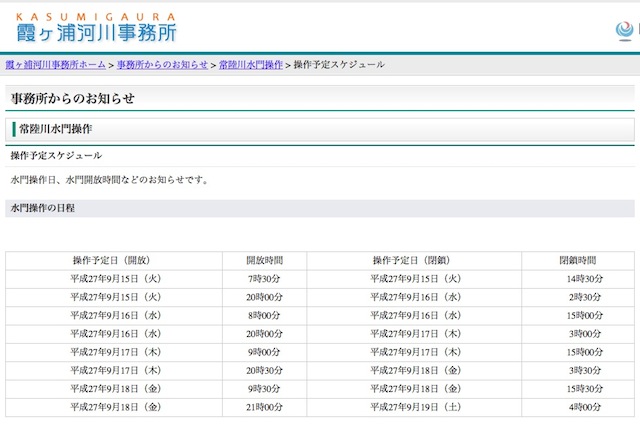Screen dimensions: 640x438
Task: Click closing time 14時30分
Action: tap(584, 279)
